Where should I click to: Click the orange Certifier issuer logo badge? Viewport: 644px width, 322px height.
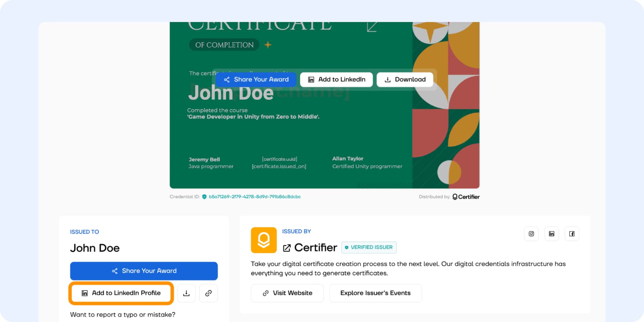point(264,240)
